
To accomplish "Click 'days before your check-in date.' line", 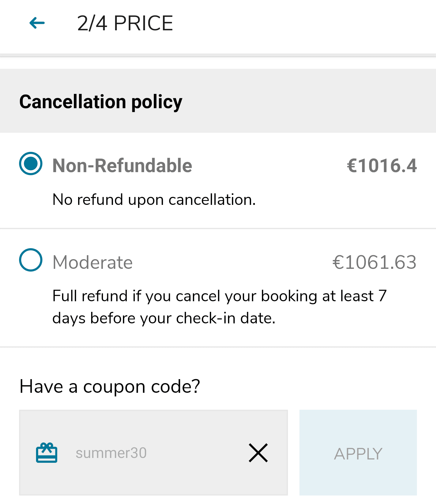I will click(x=164, y=318).
